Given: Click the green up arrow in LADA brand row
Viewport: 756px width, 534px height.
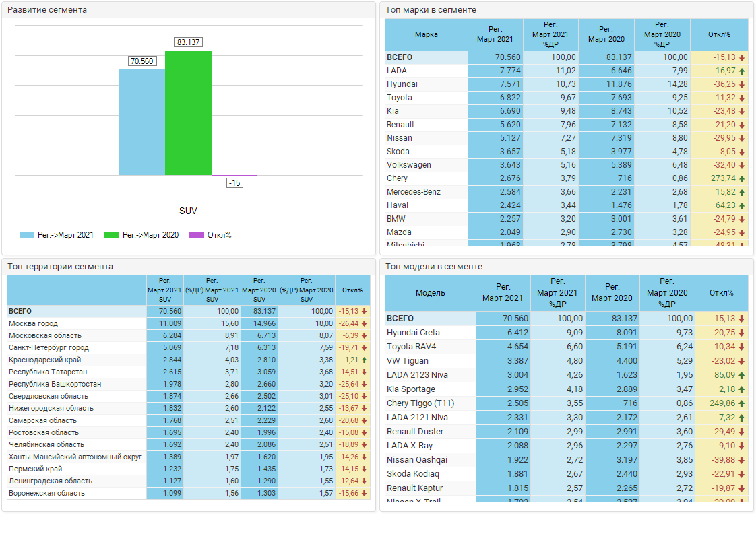Looking at the screenshot, I should point(742,71).
